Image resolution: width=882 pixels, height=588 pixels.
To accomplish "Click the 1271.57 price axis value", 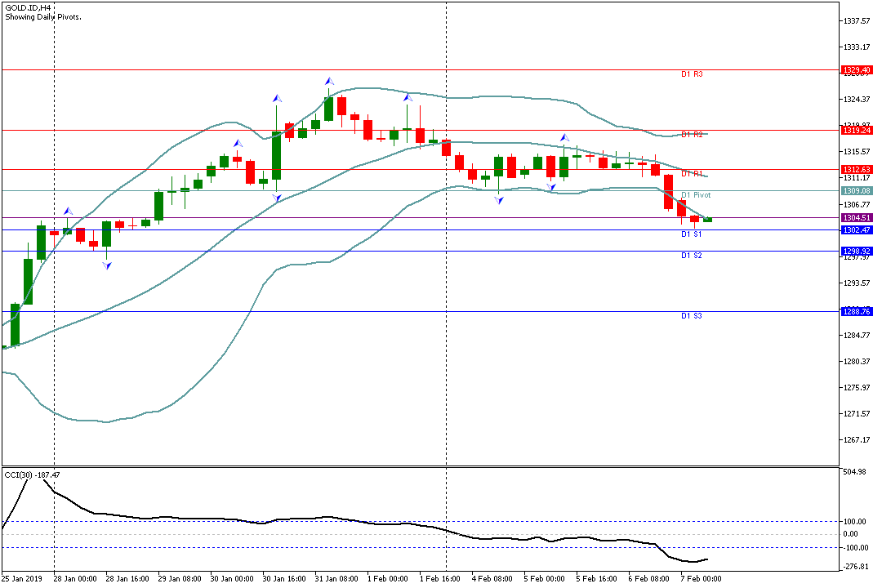I will pos(857,413).
